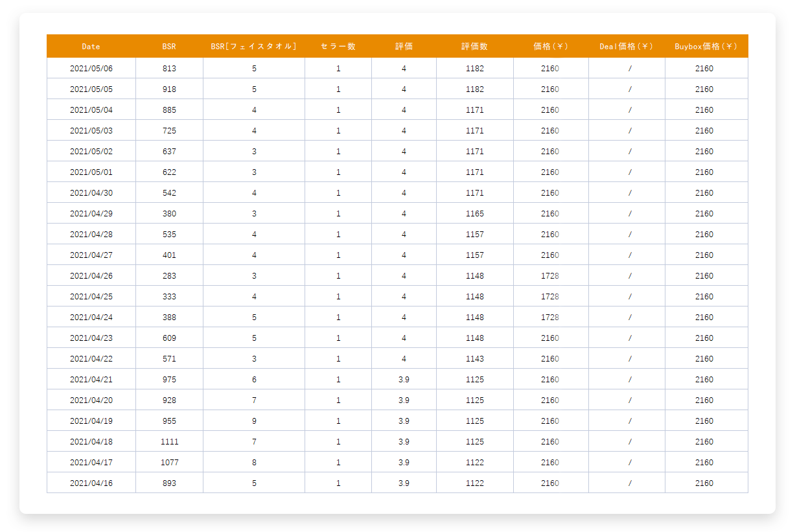Click the 1728 price on 2021/04/26

point(550,276)
